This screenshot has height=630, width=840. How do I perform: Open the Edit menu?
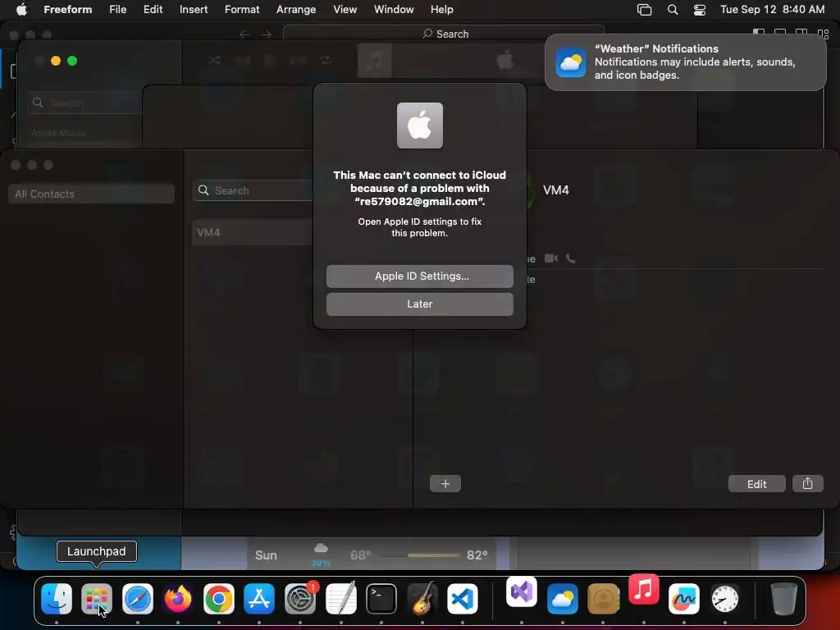[x=153, y=10]
